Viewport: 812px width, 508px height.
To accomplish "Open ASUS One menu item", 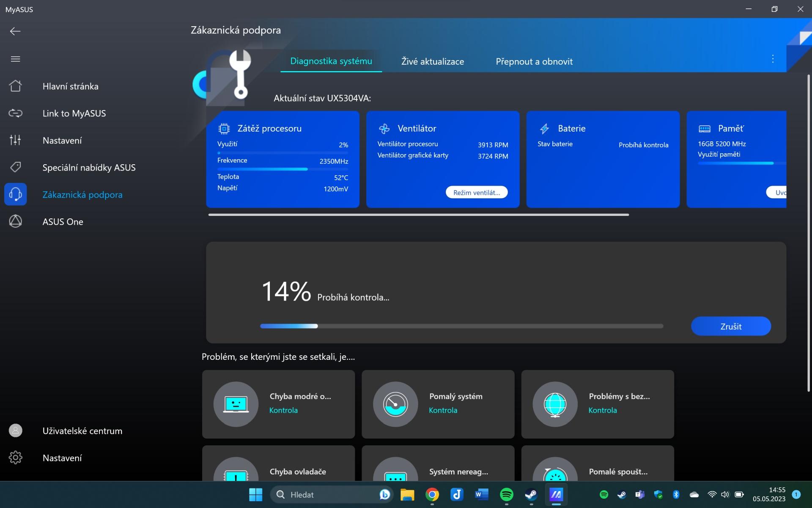I will tap(63, 222).
